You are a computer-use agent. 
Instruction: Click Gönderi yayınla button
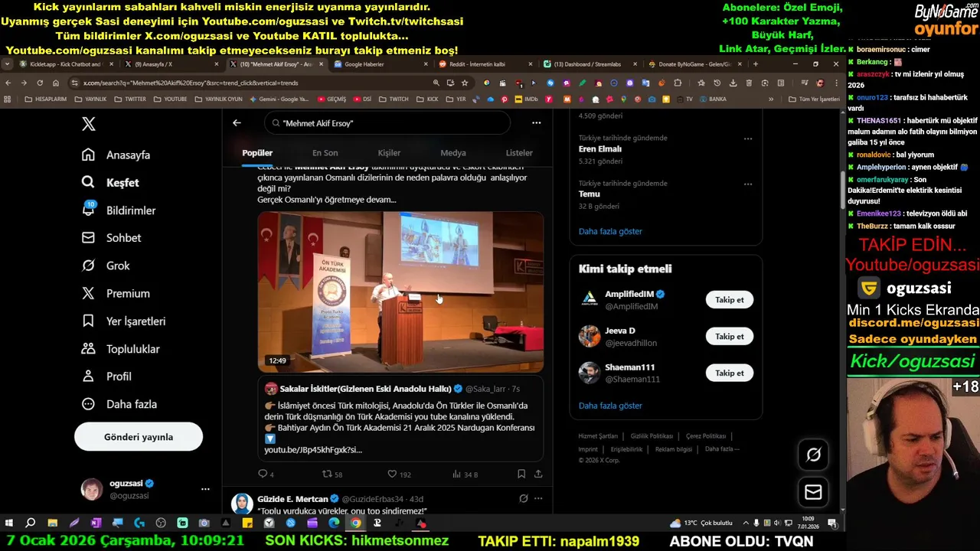point(139,437)
